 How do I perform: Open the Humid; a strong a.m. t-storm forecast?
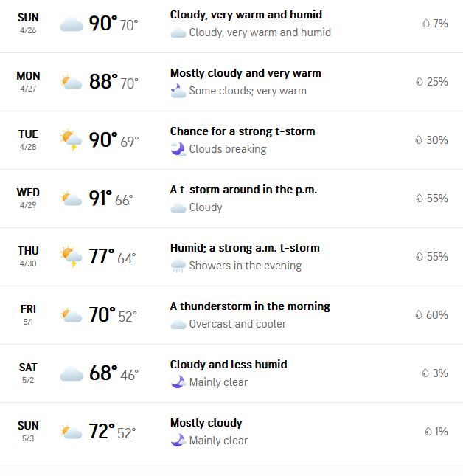[245, 248]
